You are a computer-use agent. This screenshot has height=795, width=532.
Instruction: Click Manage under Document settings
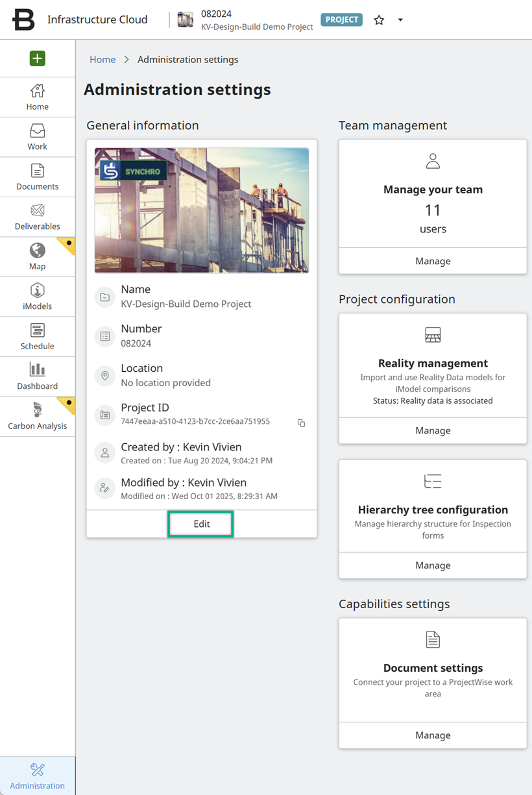pos(433,735)
